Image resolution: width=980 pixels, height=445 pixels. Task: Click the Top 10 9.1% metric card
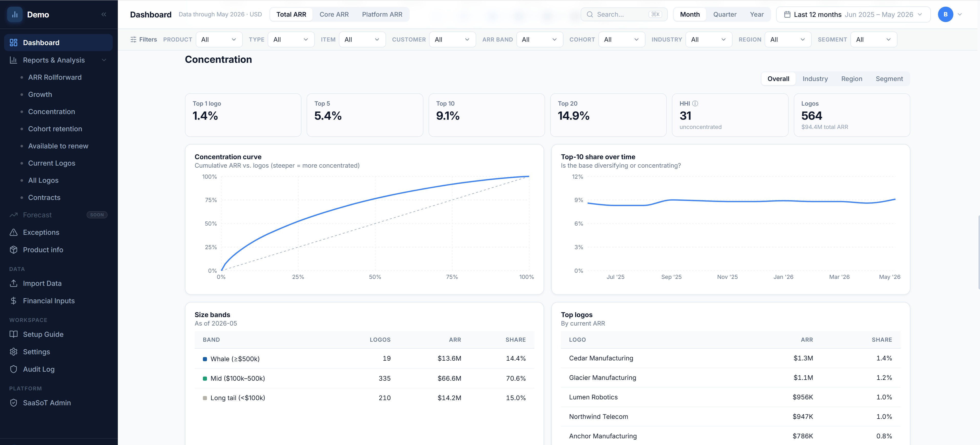487,115
